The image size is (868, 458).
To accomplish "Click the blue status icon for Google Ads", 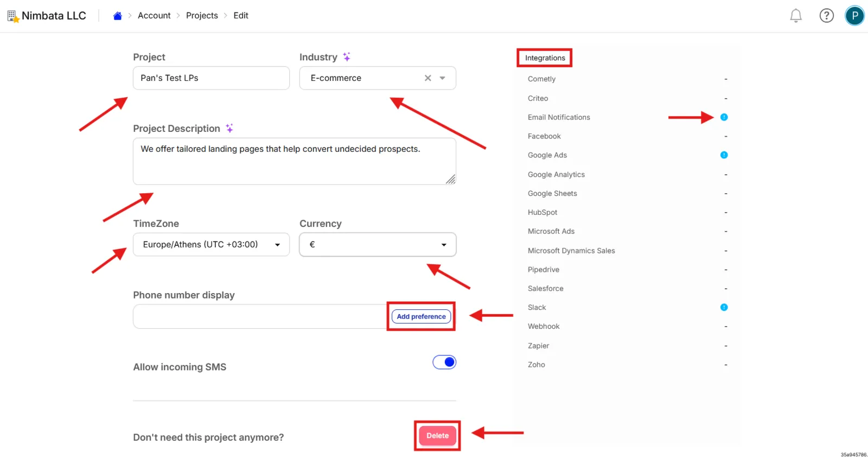I will click(x=724, y=155).
